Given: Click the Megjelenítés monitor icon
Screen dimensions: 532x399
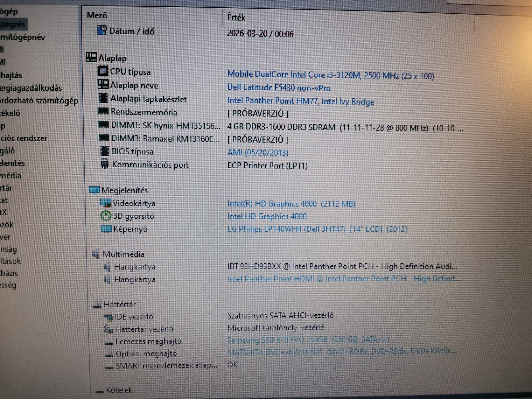Looking at the screenshot, I should pos(94,190).
